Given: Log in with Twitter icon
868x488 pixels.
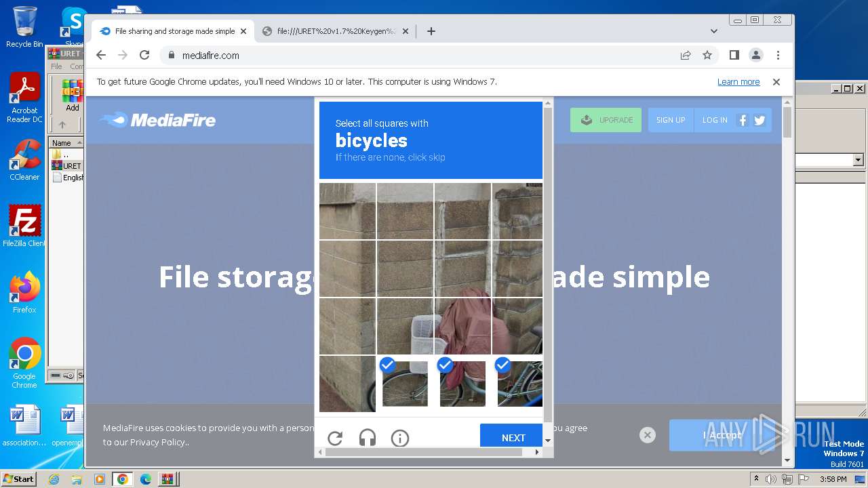Looking at the screenshot, I should [759, 120].
